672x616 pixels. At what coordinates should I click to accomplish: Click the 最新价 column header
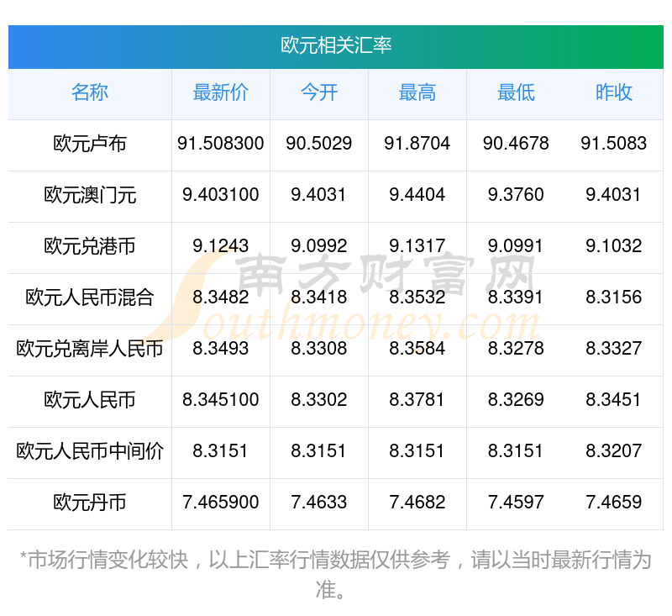pos(221,92)
